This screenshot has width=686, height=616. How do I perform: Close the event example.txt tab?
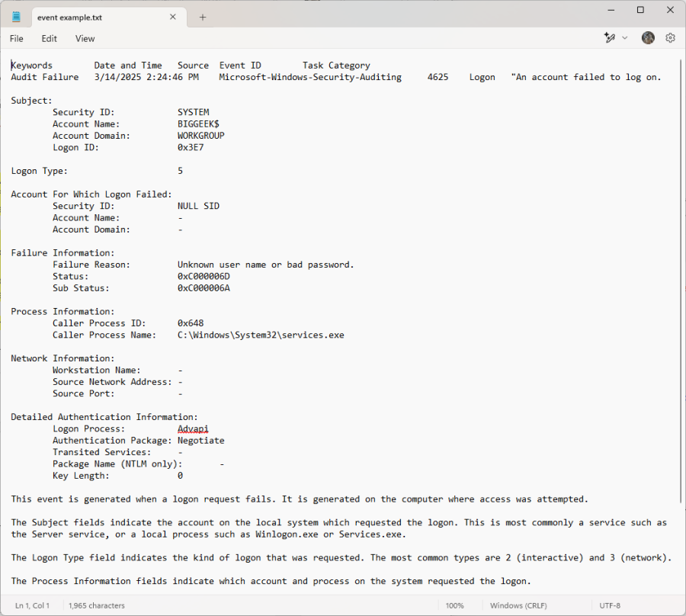click(173, 16)
